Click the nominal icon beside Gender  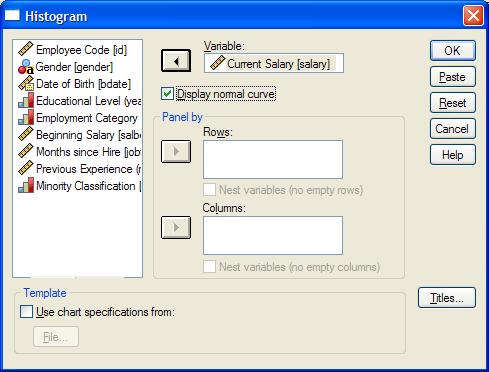click(26, 67)
